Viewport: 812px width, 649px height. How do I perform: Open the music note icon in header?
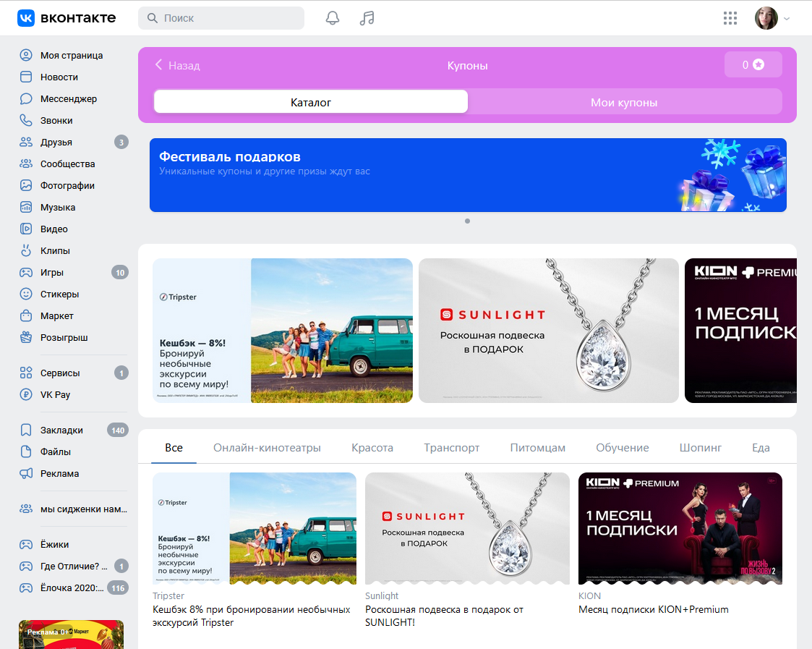tap(367, 18)
